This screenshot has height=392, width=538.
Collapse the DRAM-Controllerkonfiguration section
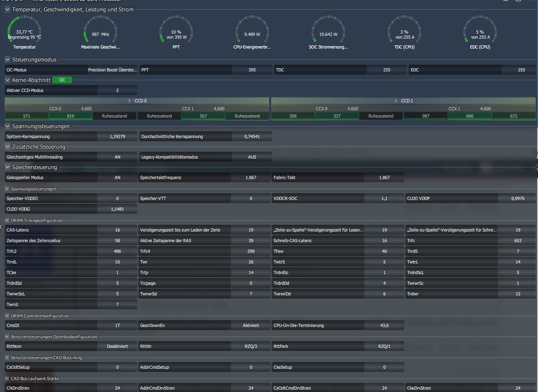click(x=7, y=316)
